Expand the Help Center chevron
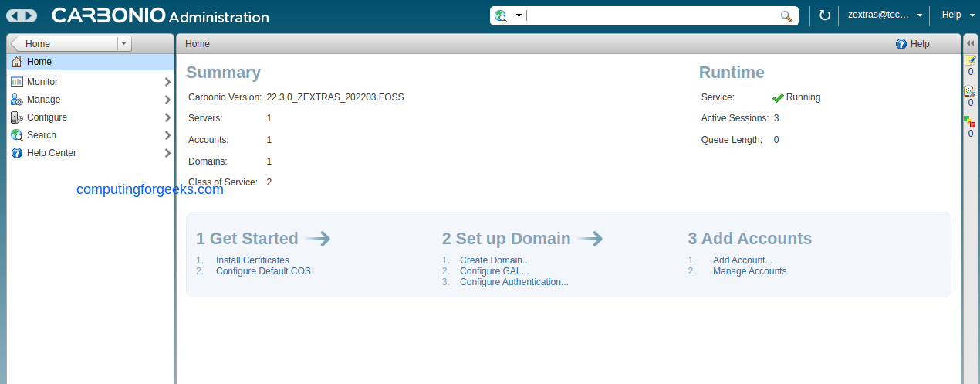 pyautogui.click(x=167, y=153)
